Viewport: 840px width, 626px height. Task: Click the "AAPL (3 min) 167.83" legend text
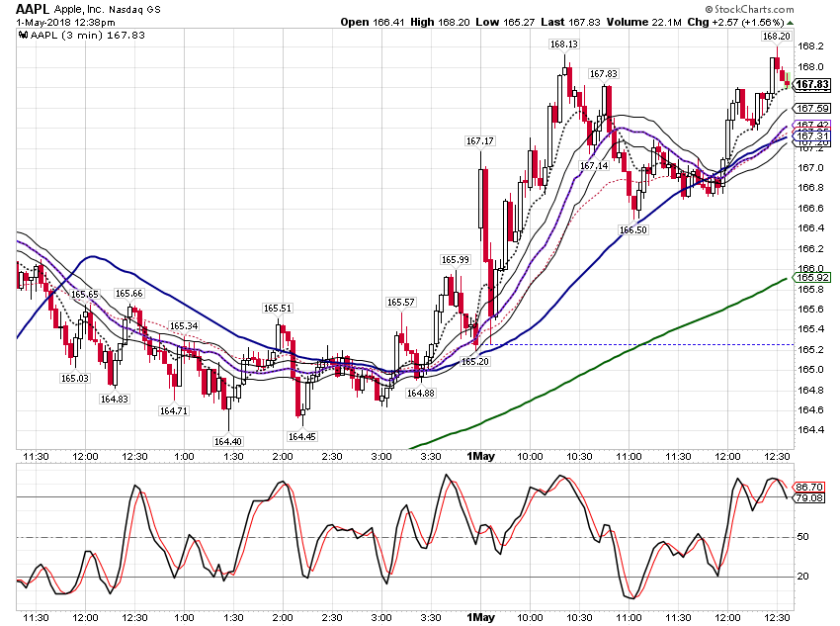point(87,36)
